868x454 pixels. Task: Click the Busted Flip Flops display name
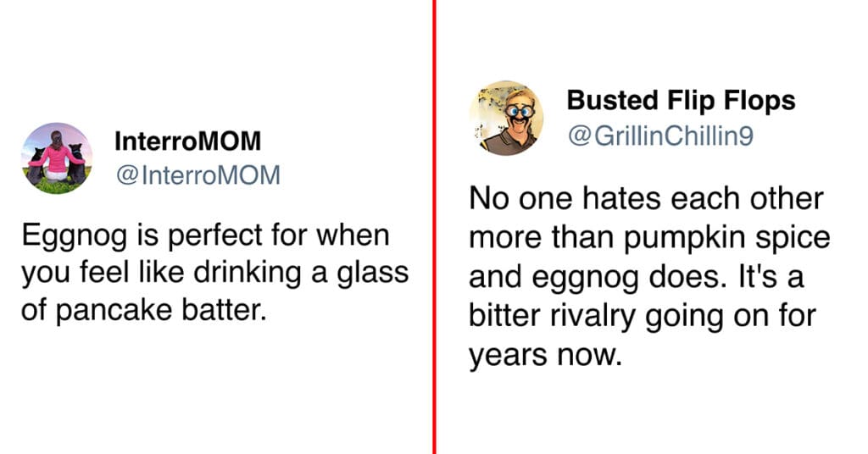pyautogui.click(x=681, y=101)
